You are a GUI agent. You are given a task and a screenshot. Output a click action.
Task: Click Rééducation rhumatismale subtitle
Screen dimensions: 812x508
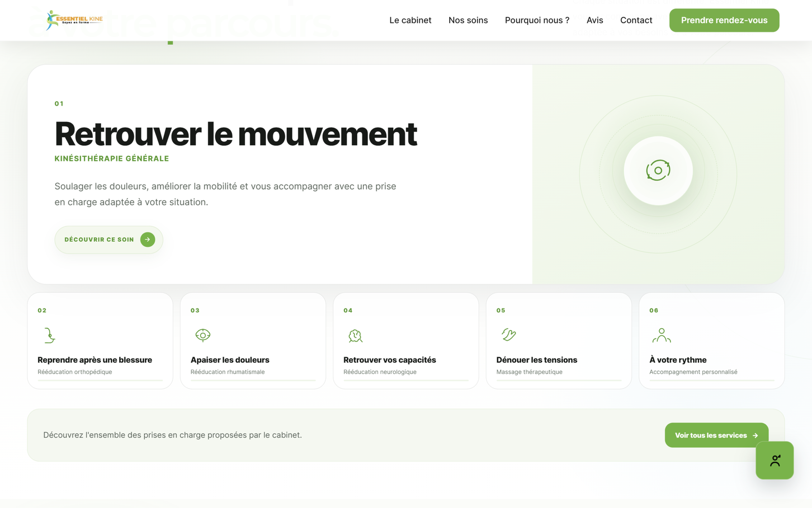(x=227, y=372)
